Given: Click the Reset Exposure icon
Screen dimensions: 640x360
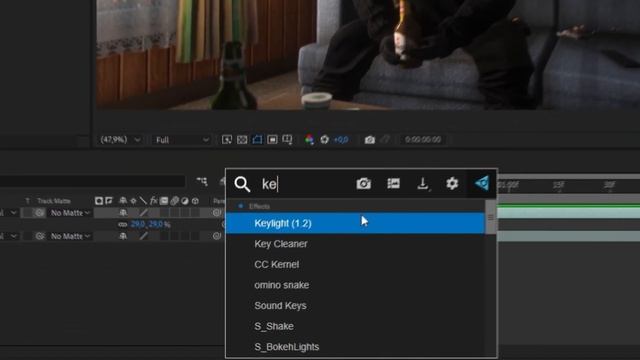Looking at the screenshot, I should tap(324, 140).
